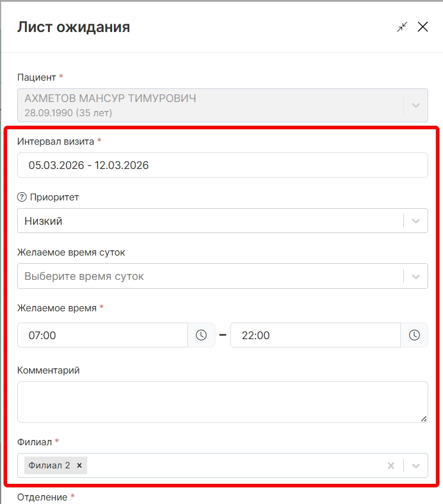443x504 pixels.
Task: Open the clock picker for 07:00 start time
Action: (202, 335)
